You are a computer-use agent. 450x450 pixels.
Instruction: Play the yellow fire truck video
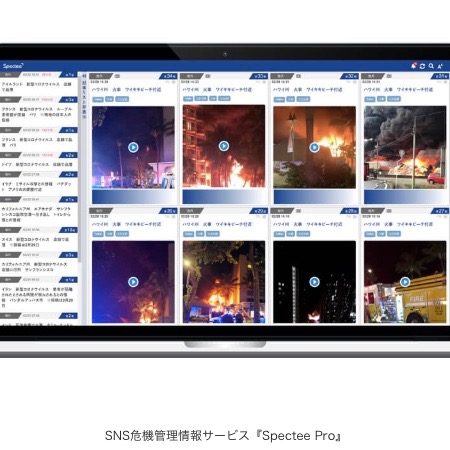pos(405,282)
